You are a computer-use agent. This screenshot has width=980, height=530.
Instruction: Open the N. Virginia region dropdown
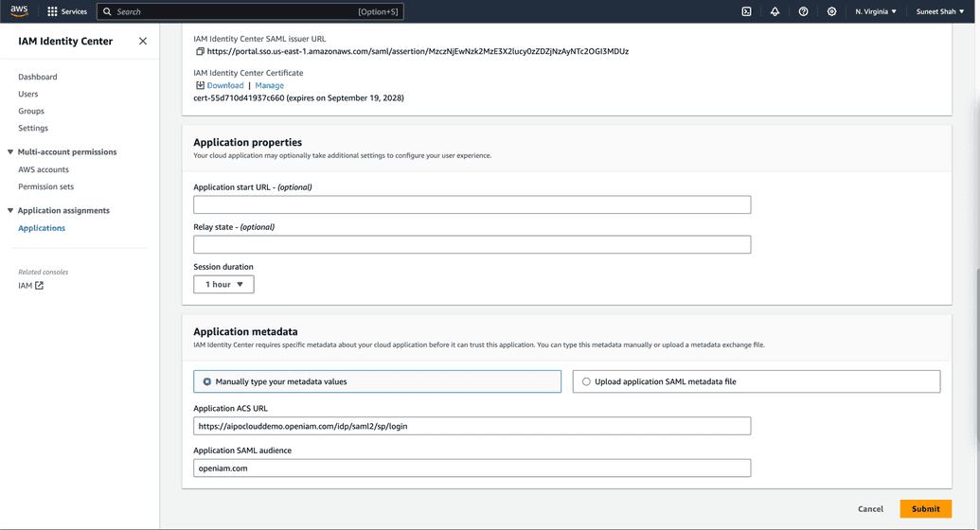click(x=875, y=11)
